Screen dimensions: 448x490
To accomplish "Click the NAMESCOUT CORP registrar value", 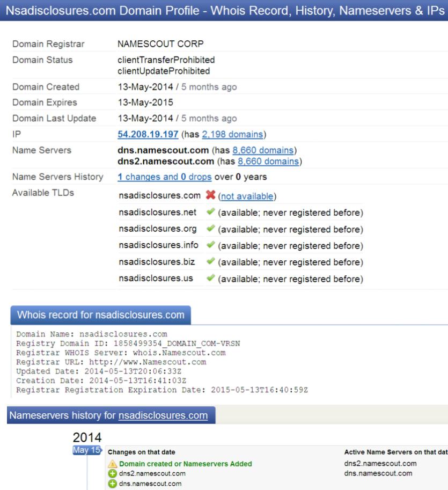I will click(160, 44).
